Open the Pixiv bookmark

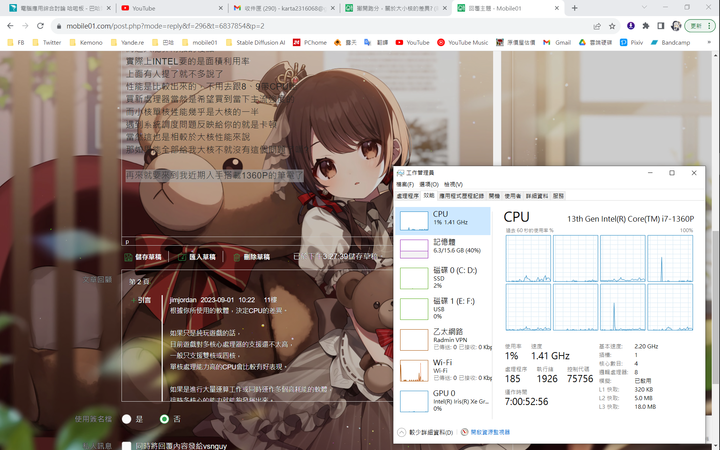coord(631,42)
